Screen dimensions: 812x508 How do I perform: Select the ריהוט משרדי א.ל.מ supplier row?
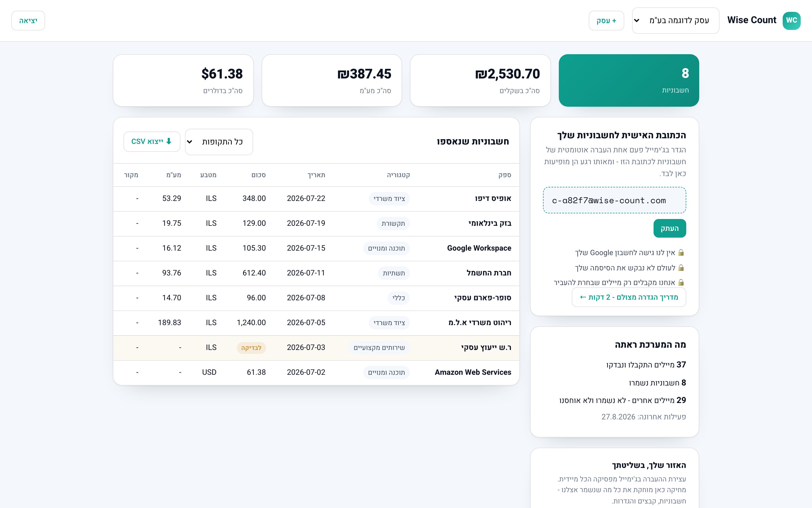click(x=316, y=323)
